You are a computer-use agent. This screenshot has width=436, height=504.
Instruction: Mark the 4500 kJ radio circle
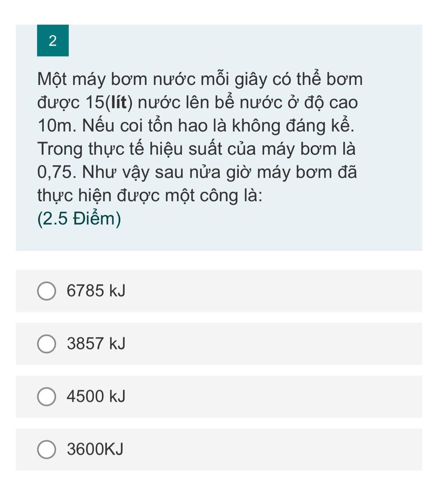(x=47, y=396)
